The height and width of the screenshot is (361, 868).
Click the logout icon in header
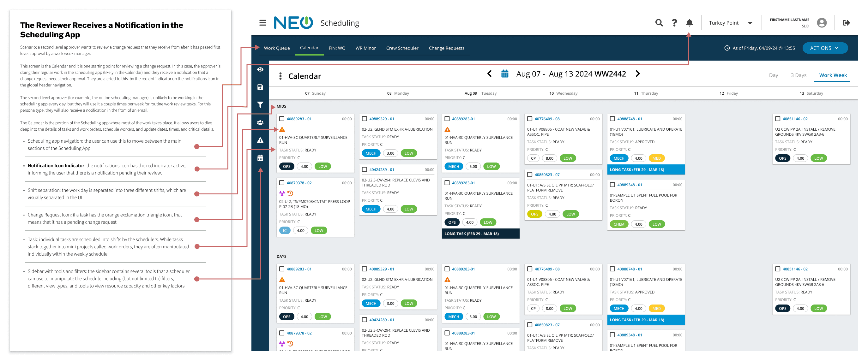coord(846,23)
